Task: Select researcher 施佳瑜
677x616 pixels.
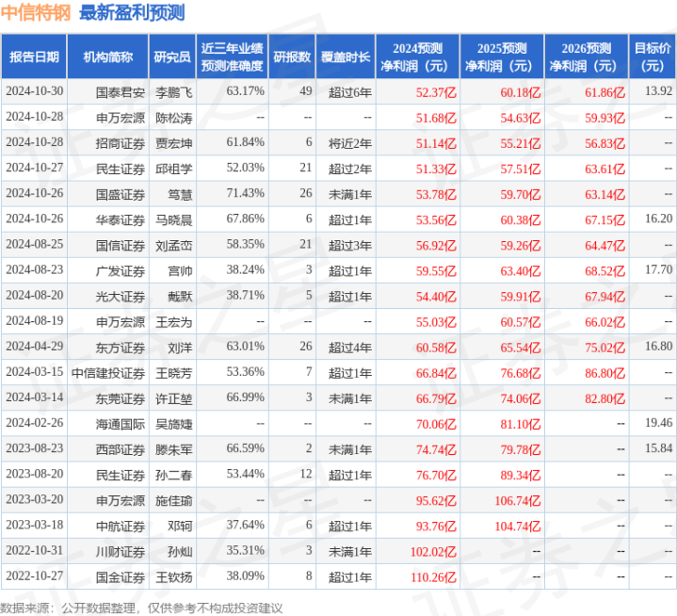Action: [174, 500]
